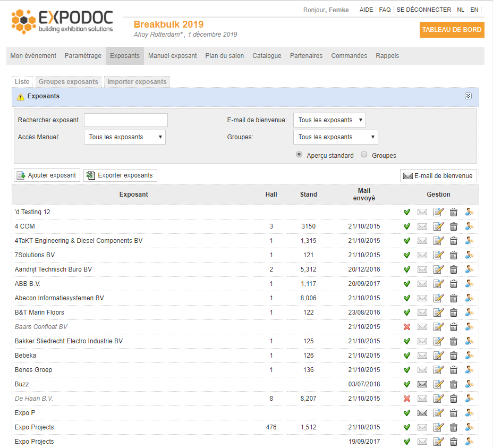
Task: Switch to Importer exposants tab
Action: point(137,82)
